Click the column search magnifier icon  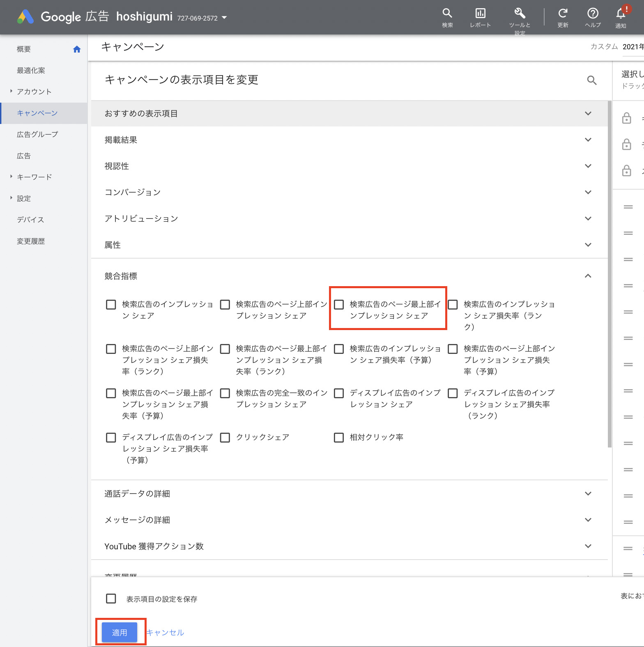[x=591, y=80]
